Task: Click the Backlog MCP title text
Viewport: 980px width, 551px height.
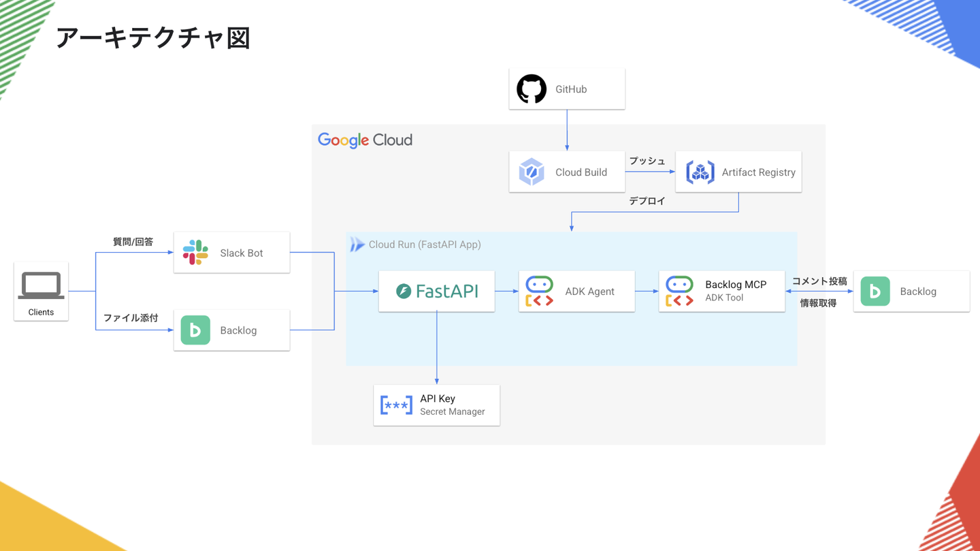Action: point(736,285)
